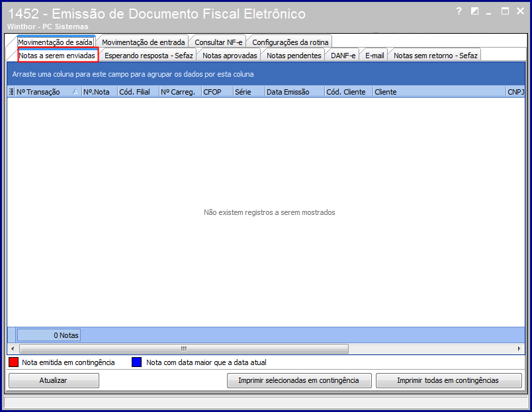Switch to the E-mail subtab
This screenshot has width=532, height=412.
pyautogui.click(x=375, y=56)
